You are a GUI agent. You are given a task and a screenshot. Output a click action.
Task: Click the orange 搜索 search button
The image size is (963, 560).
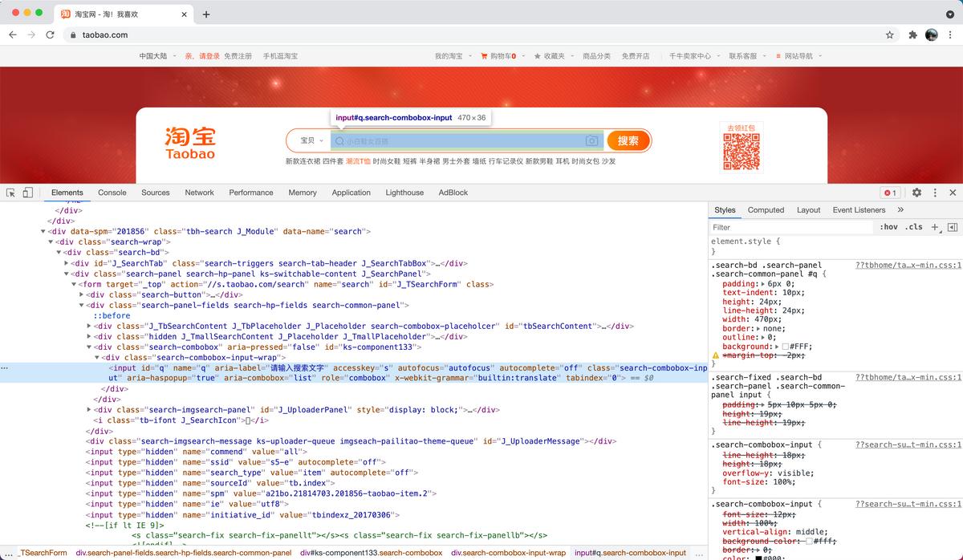point(628,141)
